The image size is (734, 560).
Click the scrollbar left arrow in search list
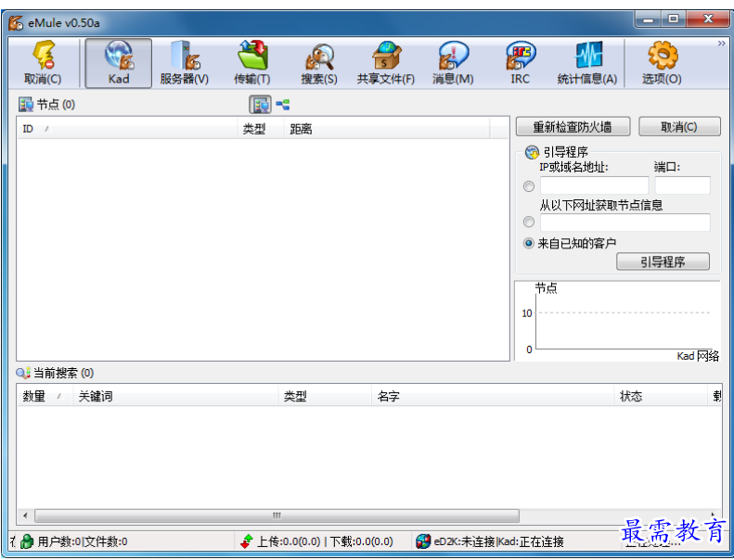coord(25,515)
